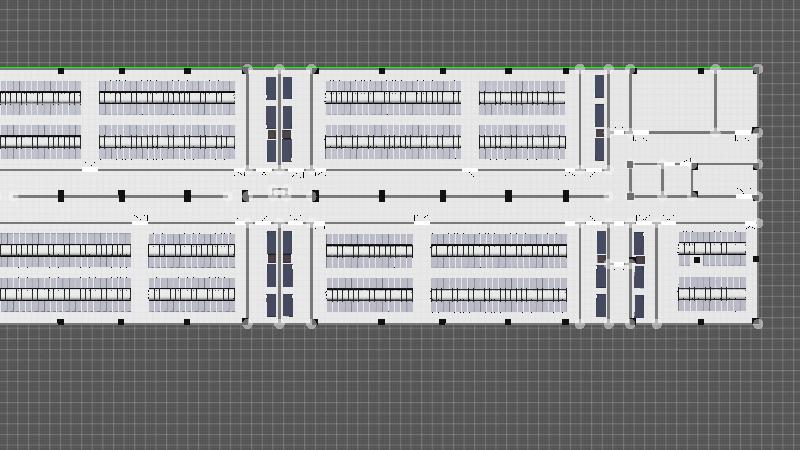
Task: Click the empty grid canvas below the building
Action: [x=400, y=390]
